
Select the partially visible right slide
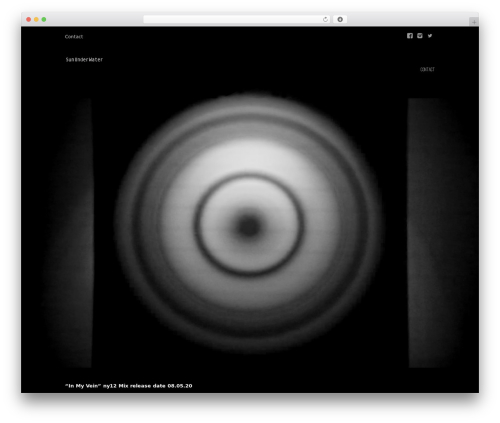coord(442,233)
